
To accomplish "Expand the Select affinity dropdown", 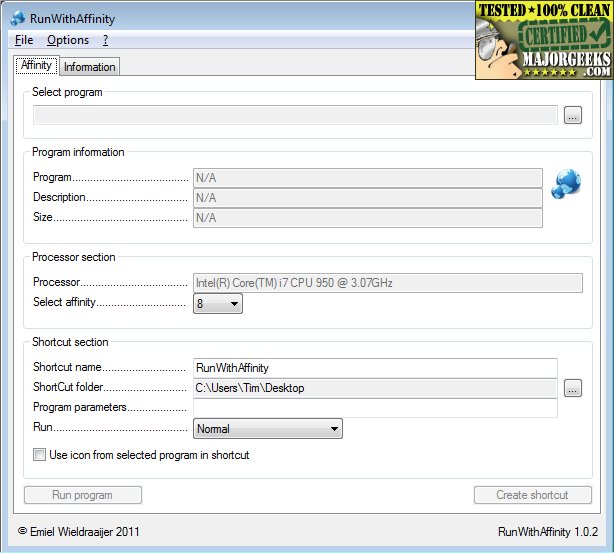I will click(x=218, y=304).
